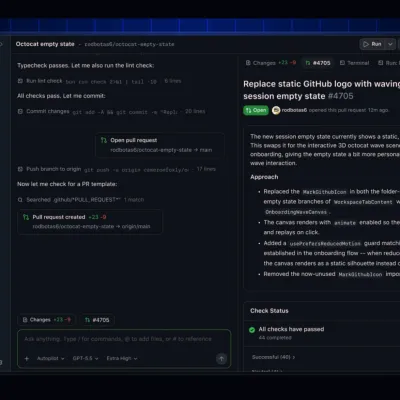The image size is (400, 400).
Task: Click the Open pull request card
Action: click(160, 145)
